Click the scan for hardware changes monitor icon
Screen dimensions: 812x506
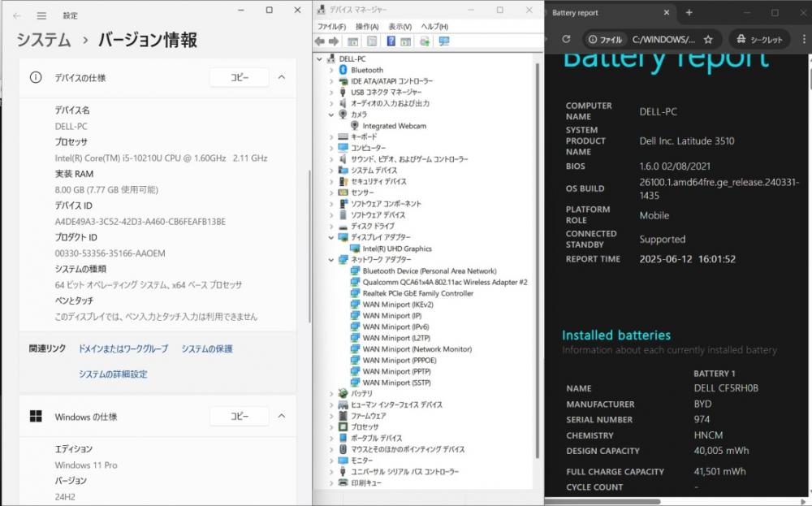click(444, 41)
